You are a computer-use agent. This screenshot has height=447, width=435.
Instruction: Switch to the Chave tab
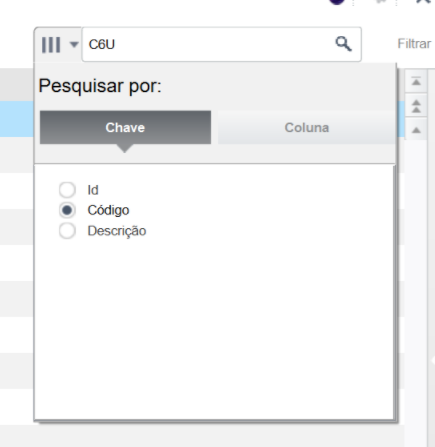tap(125, 128)
